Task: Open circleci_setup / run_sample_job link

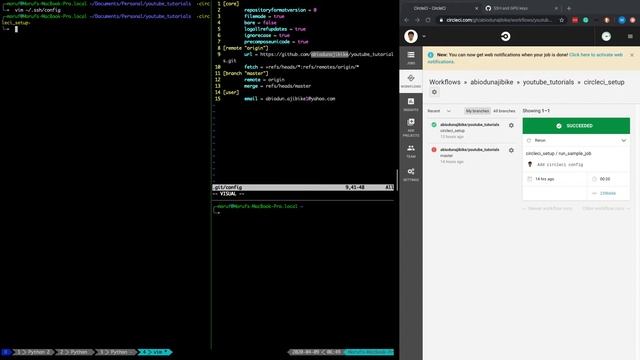Action: [558, 153]
